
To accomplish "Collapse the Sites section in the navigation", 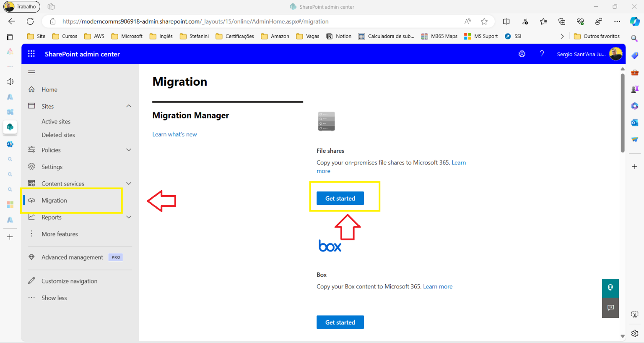I will coord(129,106).
